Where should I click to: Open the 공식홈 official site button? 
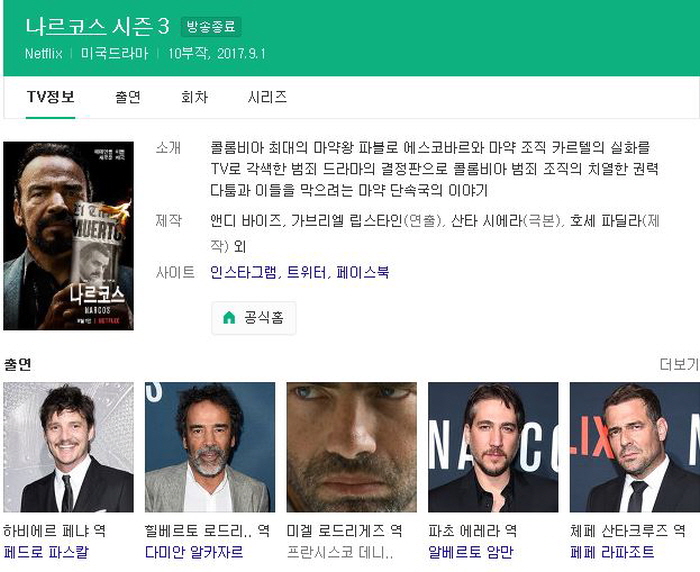[253, 318]
